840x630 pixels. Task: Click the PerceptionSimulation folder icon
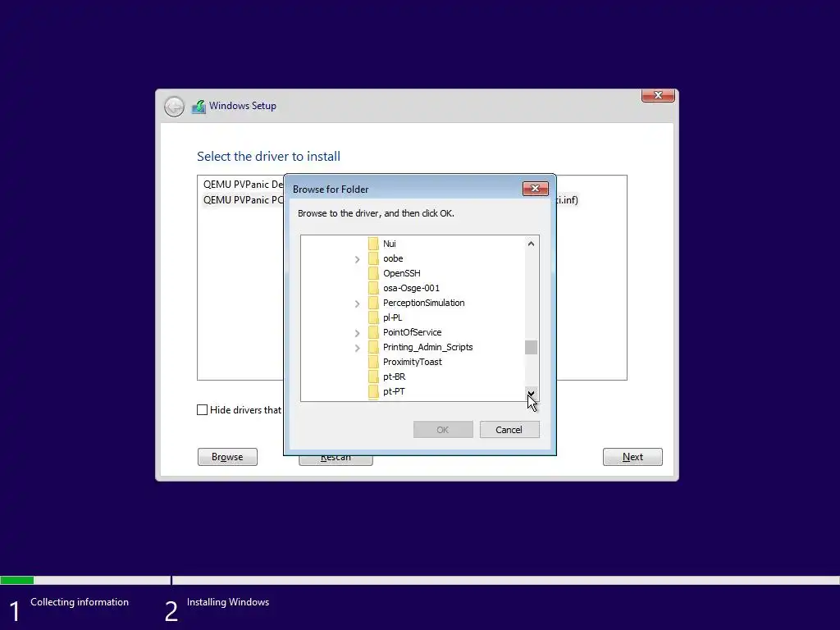(x=373, y=303)
